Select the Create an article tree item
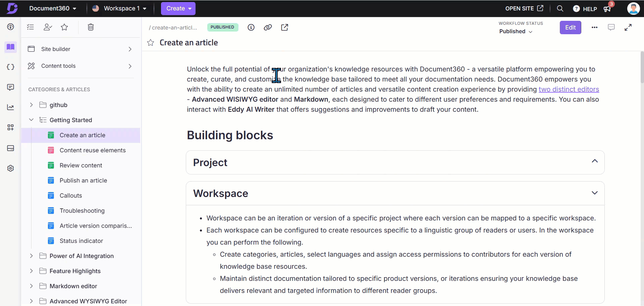Image resolution: width=644 pixels, height=306 pixels. (80, 135)
